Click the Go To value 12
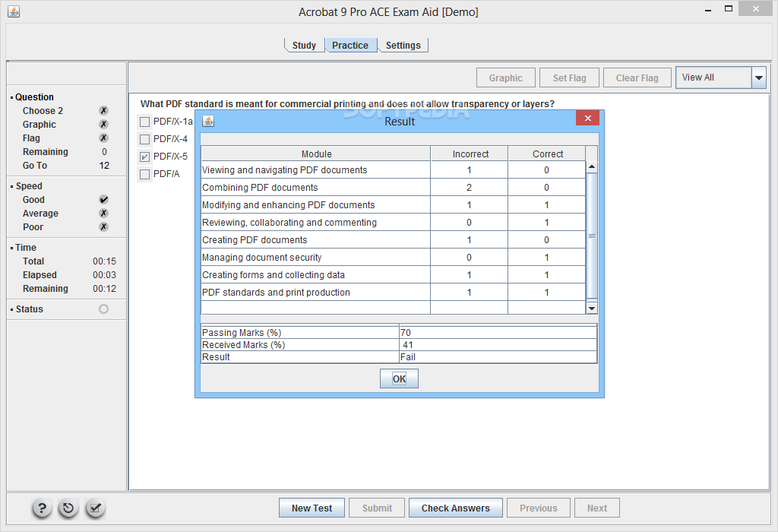Image resolution: width=778 pixels, height=532 pixels. 104,165
